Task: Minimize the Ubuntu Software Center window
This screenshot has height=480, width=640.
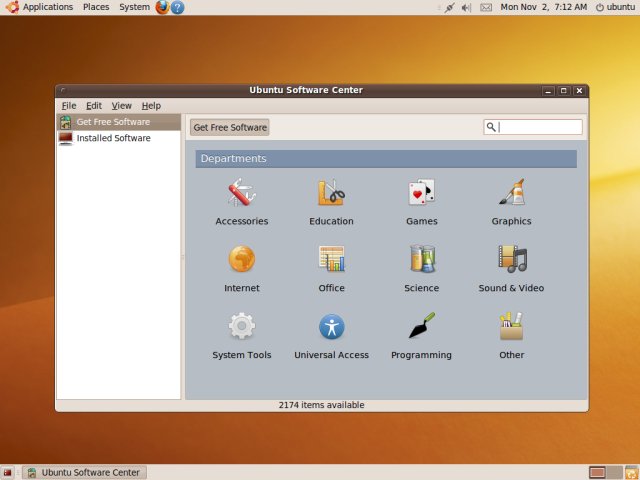Action: pos(548,91)
